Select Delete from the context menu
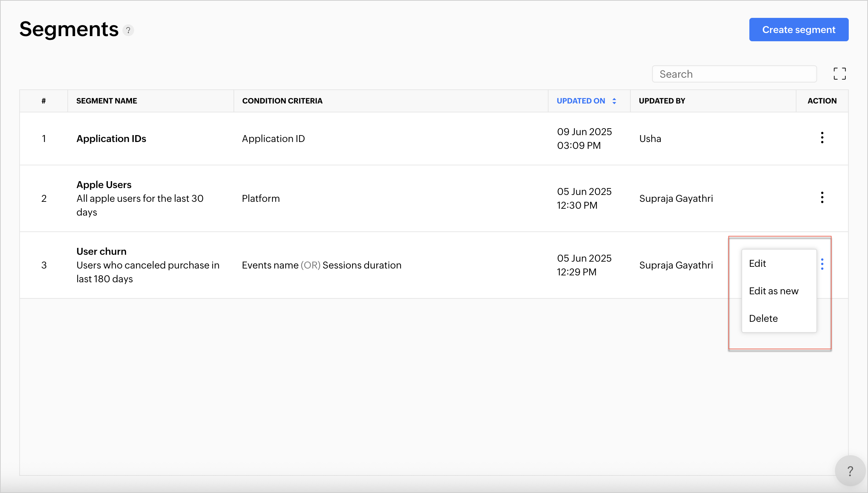Image resolution: width=868 pixels, height=493 pixels. 763,319
